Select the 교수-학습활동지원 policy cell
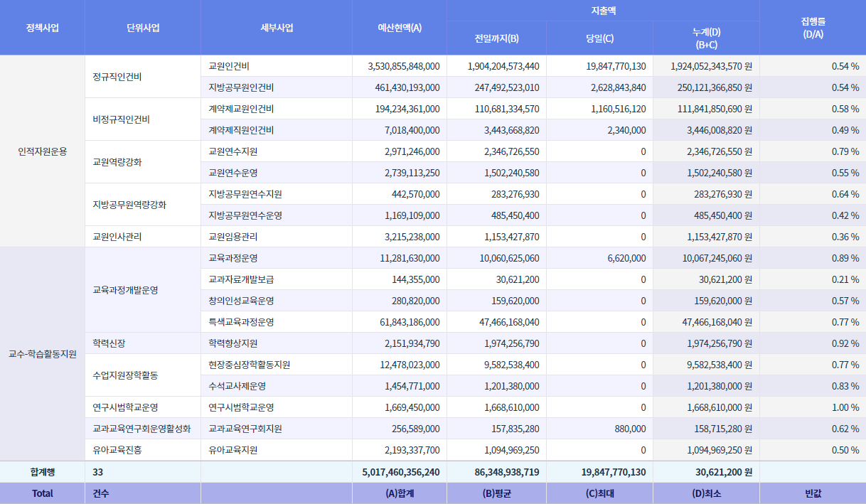The width and height of the screenshot is (866, 504). tap(42, 354)
